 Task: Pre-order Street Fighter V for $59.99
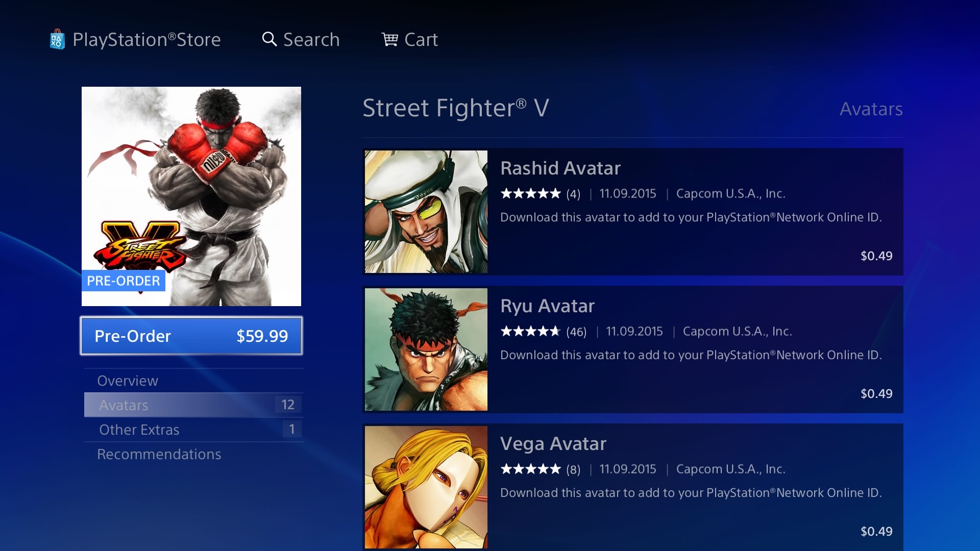191,336
